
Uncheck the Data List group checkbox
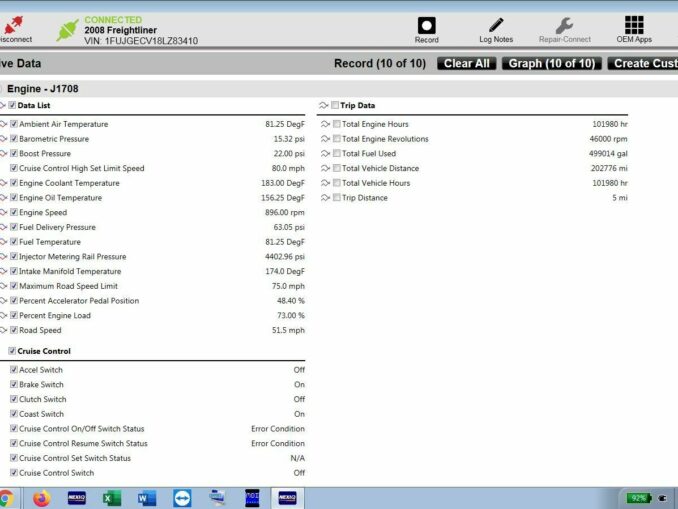pos(12,105)
